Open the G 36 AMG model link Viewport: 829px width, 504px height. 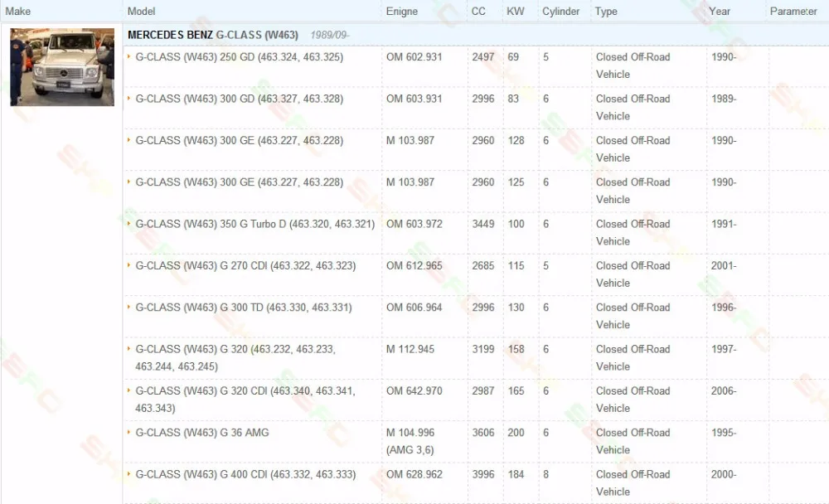tap(202, 433)
